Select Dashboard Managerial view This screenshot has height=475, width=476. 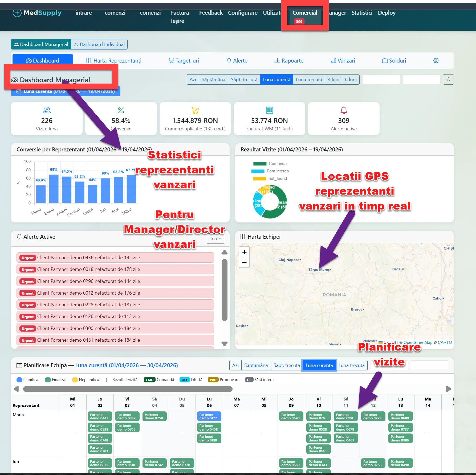click(x=41, y=44)
